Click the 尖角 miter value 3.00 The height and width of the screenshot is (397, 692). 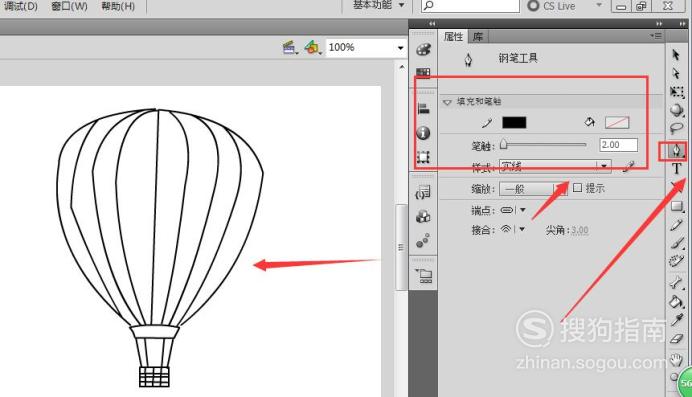pos(579,230)
